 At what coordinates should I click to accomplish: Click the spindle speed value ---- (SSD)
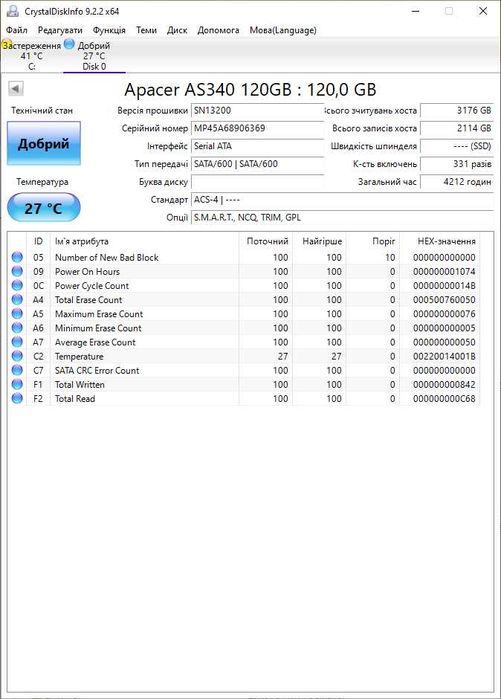point(457,146)
